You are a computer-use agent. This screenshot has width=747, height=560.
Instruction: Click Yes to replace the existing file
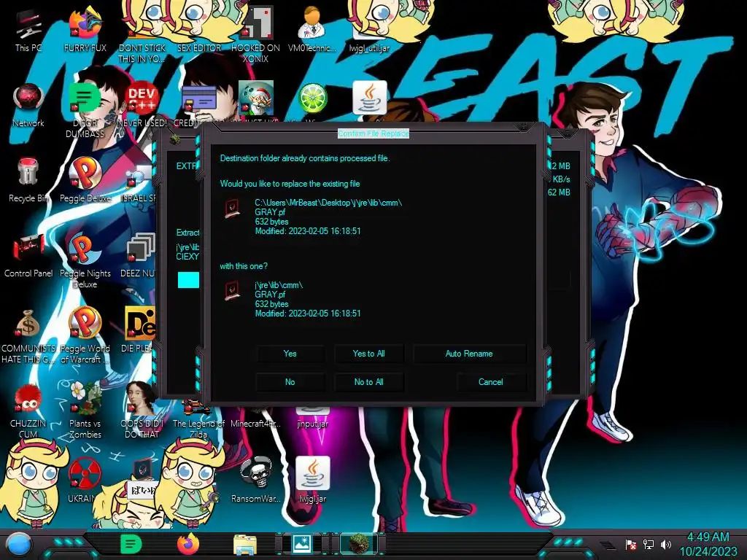pos(290,354)
